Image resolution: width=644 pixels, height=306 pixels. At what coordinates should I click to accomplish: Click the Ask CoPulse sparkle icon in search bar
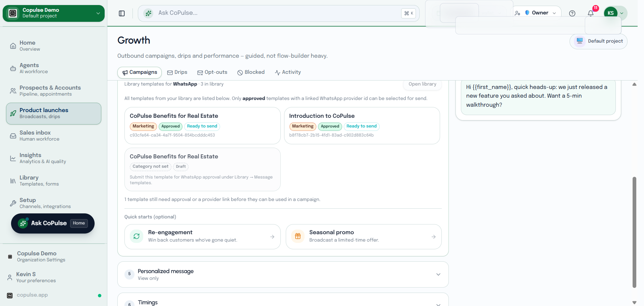pos(148,13)
